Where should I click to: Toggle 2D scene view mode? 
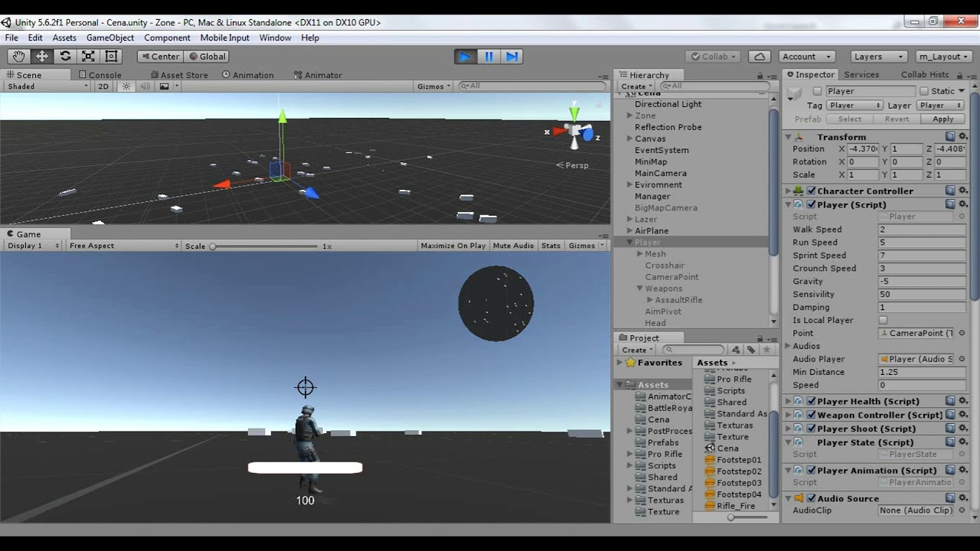(x=103, y=86)
